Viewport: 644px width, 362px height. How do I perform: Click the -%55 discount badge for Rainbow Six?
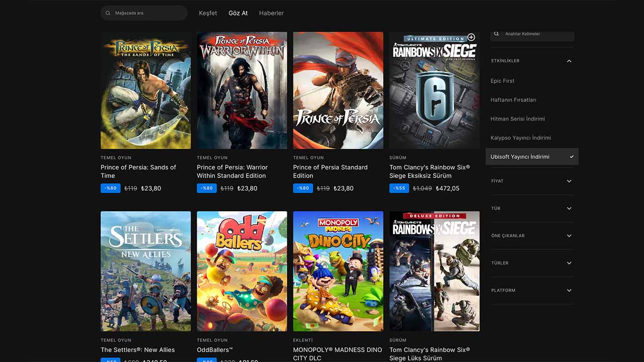point(399,189)
